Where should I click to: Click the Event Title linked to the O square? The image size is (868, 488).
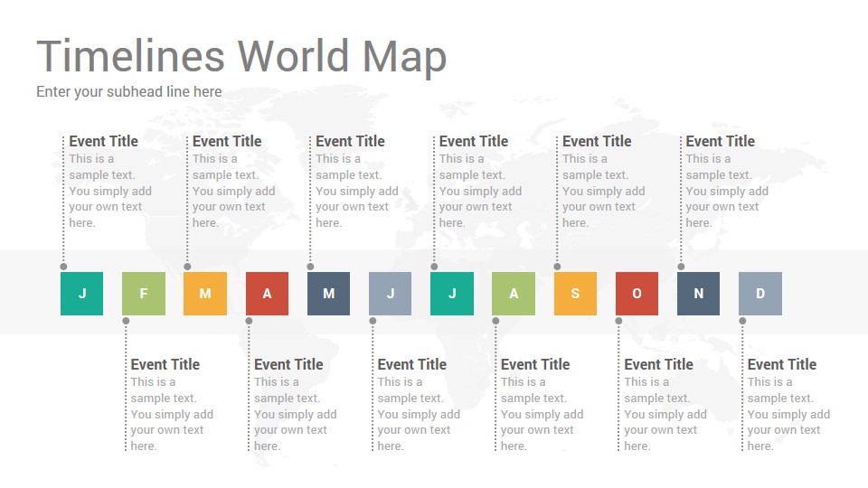(659, 364)
